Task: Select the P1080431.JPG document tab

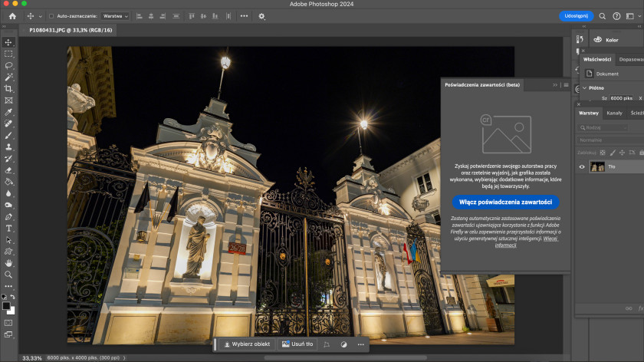Action: tap(71, 30)
